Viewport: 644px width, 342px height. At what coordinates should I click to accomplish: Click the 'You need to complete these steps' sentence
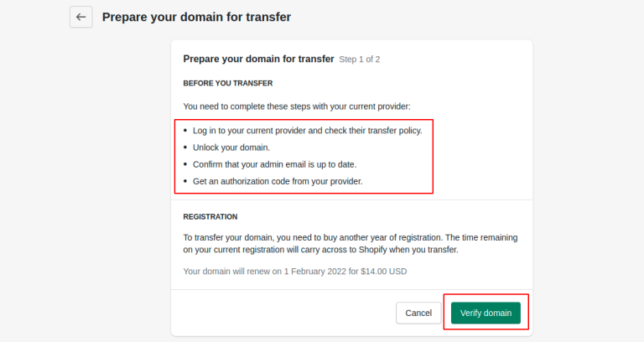297,106
